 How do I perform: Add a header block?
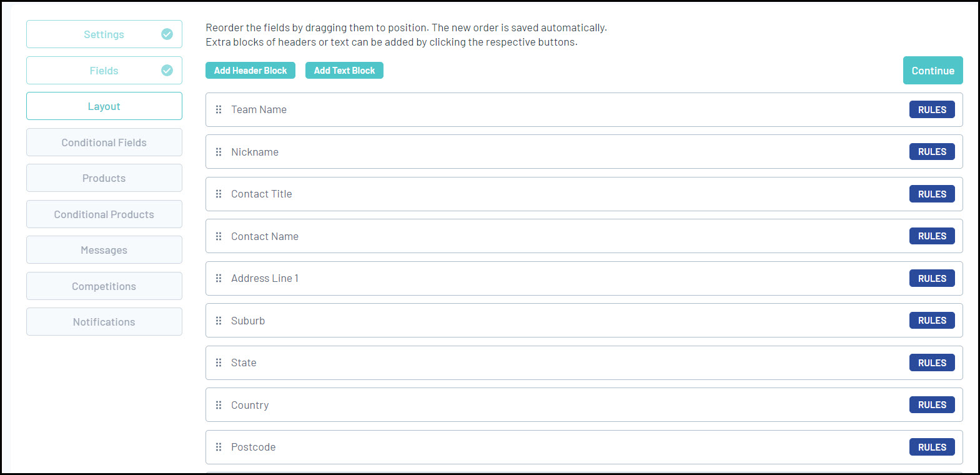click(250, 71)
